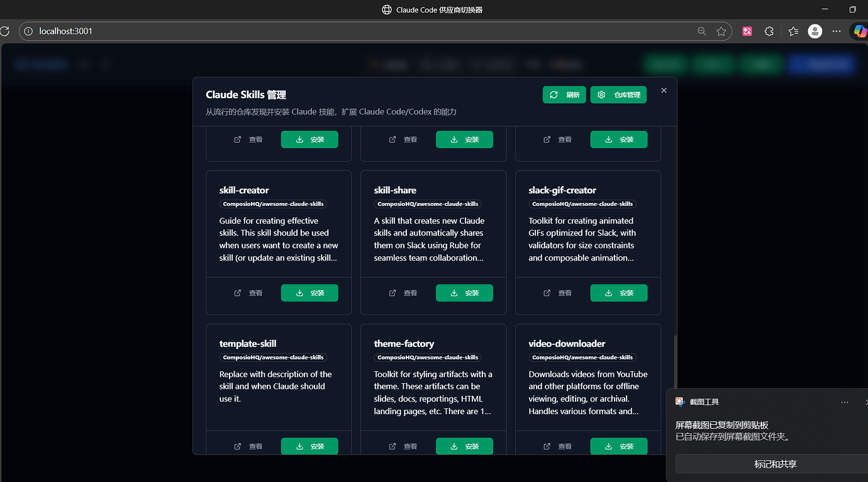Open the browser zoom magnifier icon
The height and width of the screenshot is (482, 868).
[x=702, y=31]
